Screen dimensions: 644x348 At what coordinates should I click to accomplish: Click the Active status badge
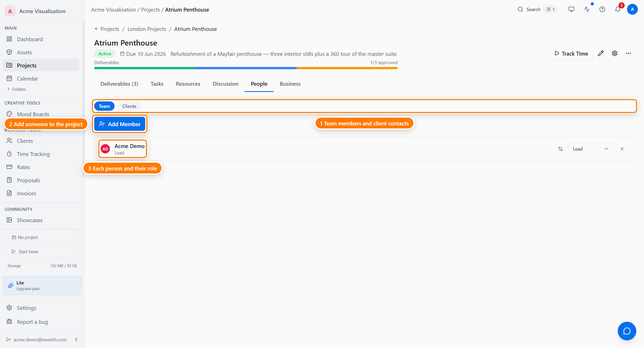[105, 54]
